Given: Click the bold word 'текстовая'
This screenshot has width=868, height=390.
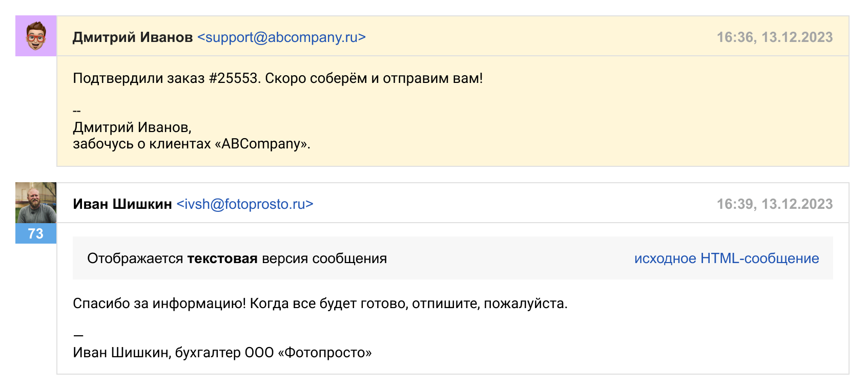Looking at the screenshot, I should 222,258.
